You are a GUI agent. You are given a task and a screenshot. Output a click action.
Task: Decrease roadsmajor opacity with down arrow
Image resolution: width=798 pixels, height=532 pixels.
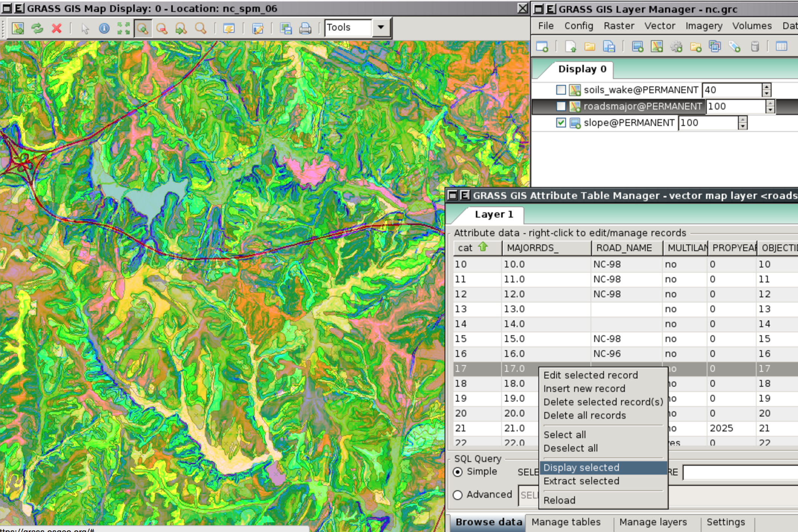(770, 110)
